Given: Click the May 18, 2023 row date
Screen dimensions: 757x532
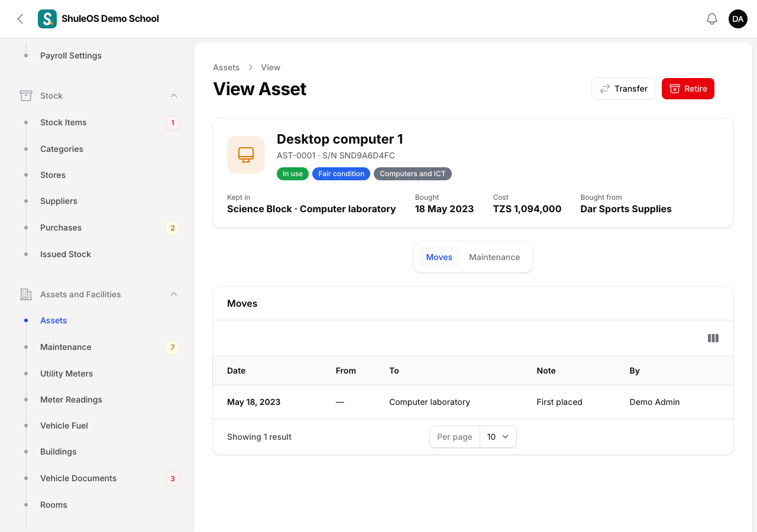Looking at the screenshot, I should pyautogui.click(x=254, y=402).
